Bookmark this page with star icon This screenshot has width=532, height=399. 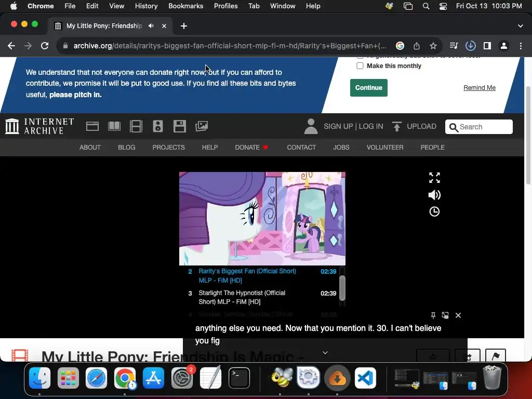pos(433,46)
